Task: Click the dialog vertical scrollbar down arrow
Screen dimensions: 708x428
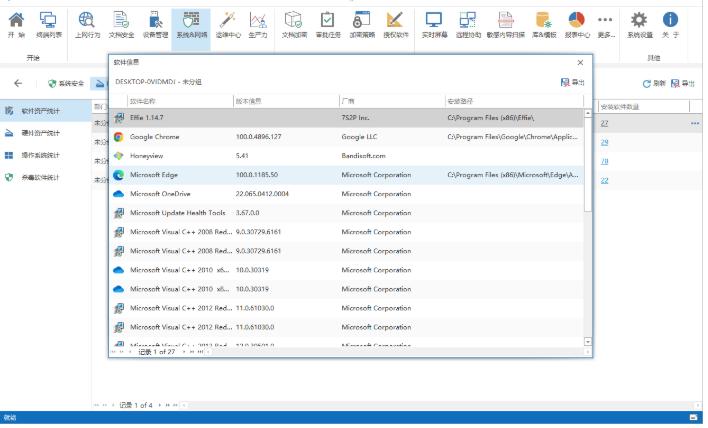Action: click(588, 341)
